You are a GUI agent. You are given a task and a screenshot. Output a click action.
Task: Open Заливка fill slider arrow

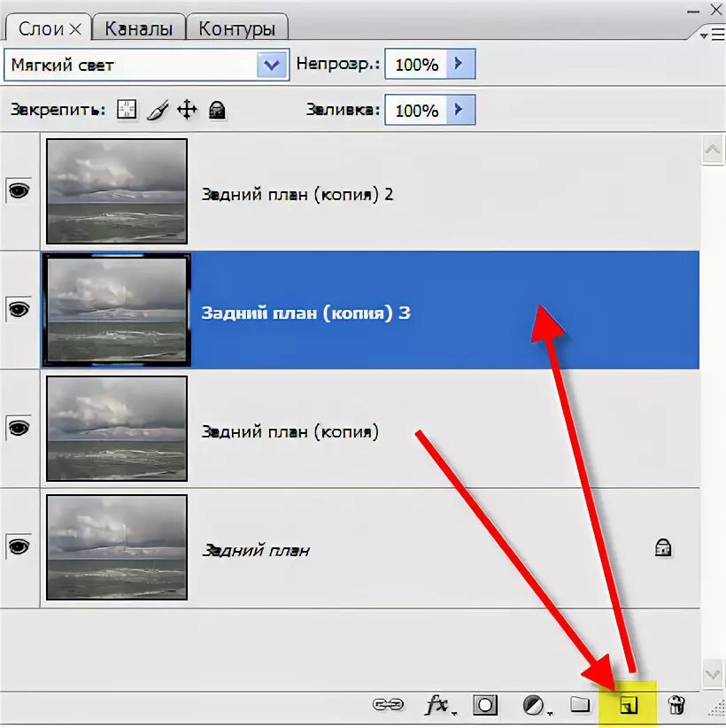click(x=460, y=110)
